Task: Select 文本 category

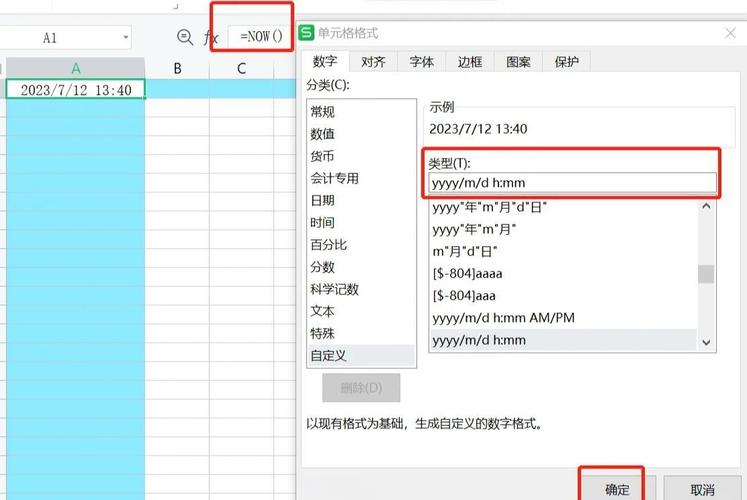Action: (x=361, y=311)
